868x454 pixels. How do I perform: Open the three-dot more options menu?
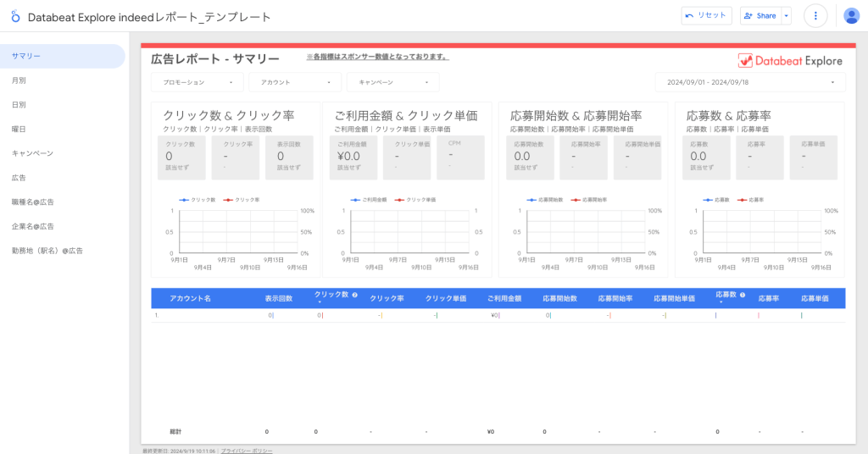[x=815, y=16]
